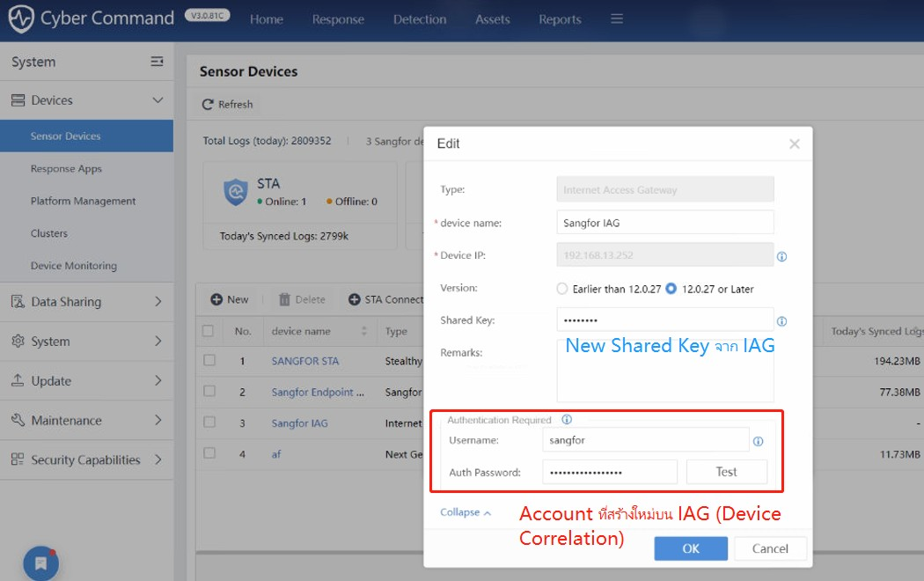Open the Sangfor Endpoint device link

[318, 393]
